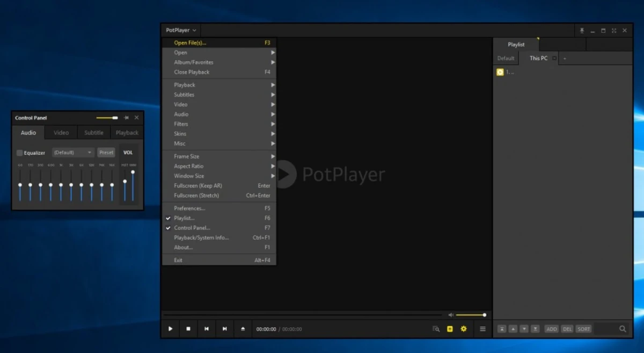Click the SORT button in playlist
644x353 pixels.
click(x=584, y=329)
